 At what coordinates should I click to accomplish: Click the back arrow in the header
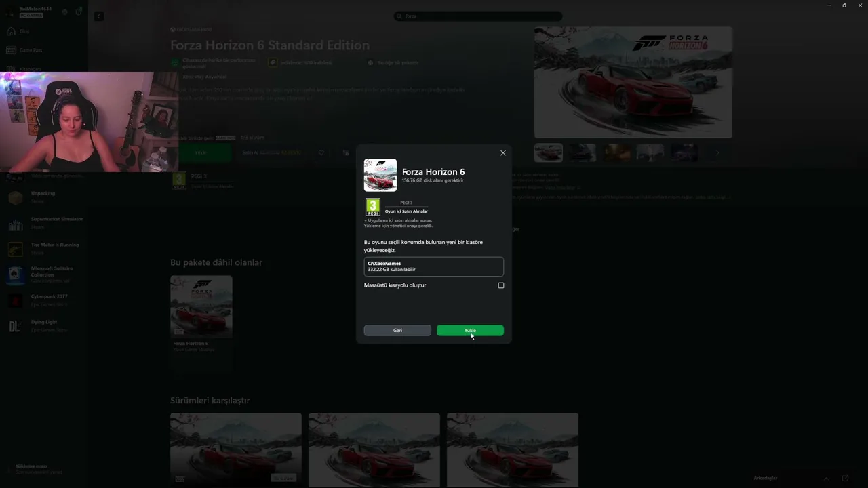[x=98, y=16]
